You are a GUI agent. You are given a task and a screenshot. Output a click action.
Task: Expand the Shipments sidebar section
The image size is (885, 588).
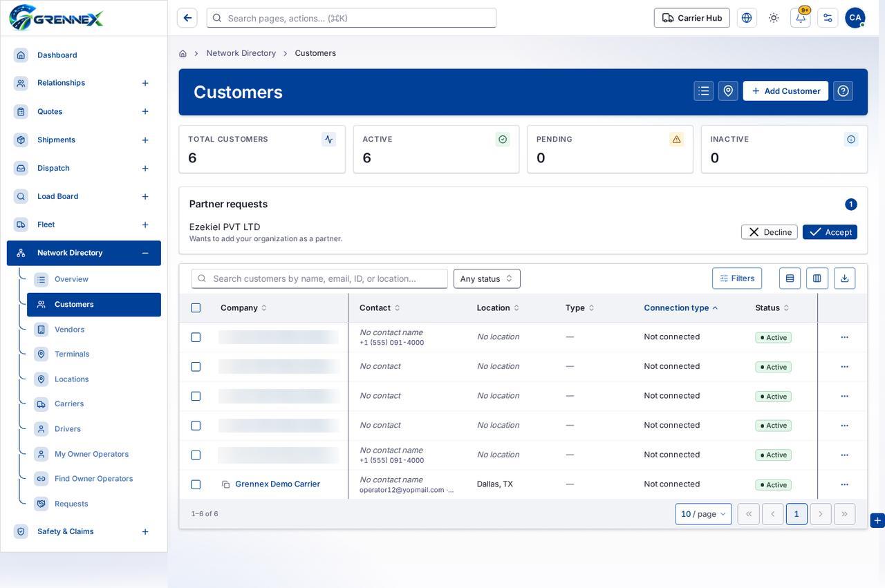click(145, 140)
